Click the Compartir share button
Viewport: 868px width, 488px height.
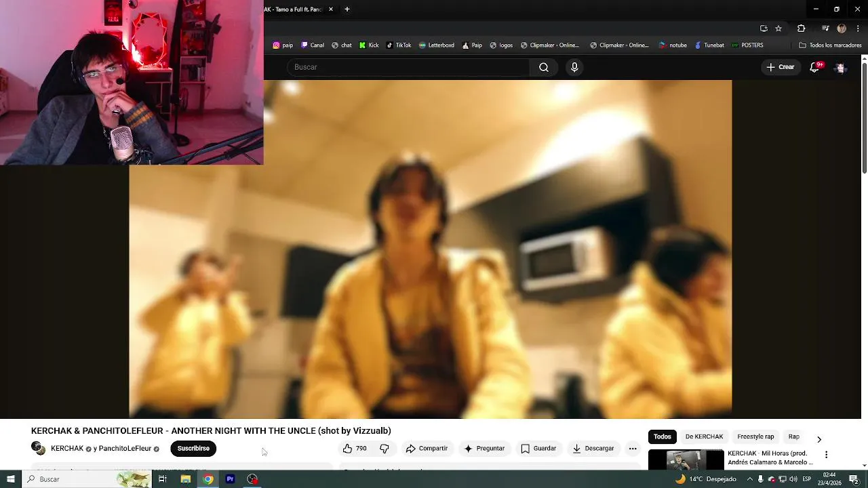pyautogui.click(x=427, y=449)
